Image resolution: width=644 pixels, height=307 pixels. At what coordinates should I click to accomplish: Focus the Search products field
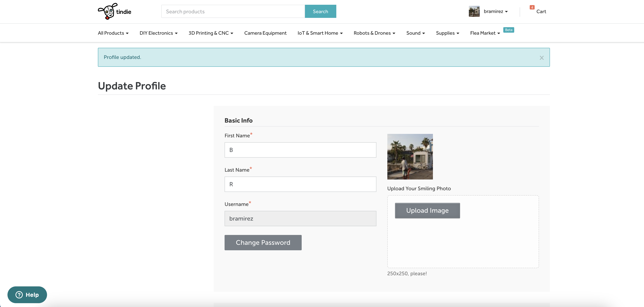click(233, 11)
